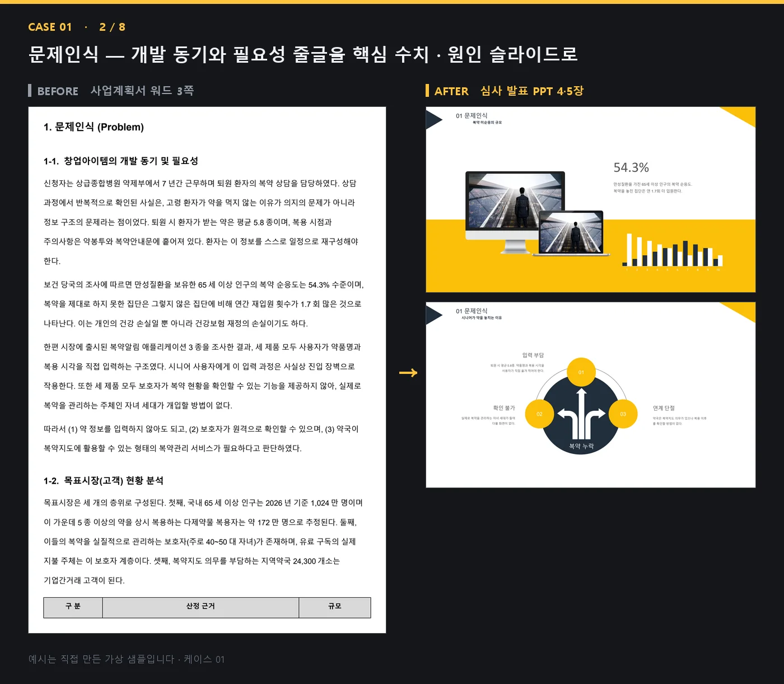Click the '산정 근거' table header cell

(200, 607)
